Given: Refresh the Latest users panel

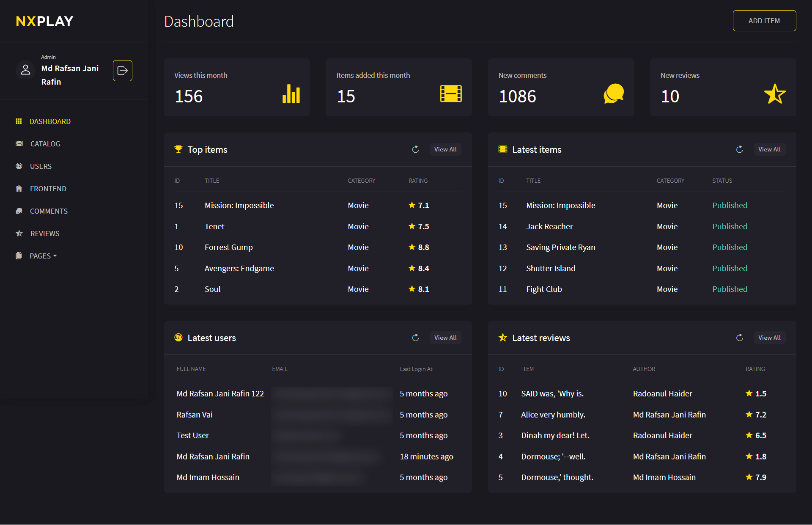Looking at the screenshot, I should 415,338.
